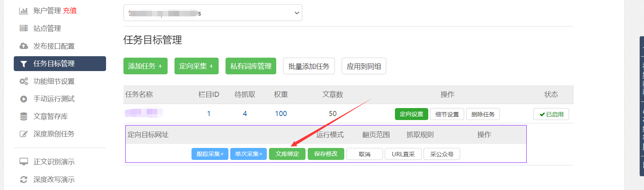Click the play circle icon beside 手动运行测试
Image resolution: width=644 pixels, height=190 pixels.
(24, 99)
